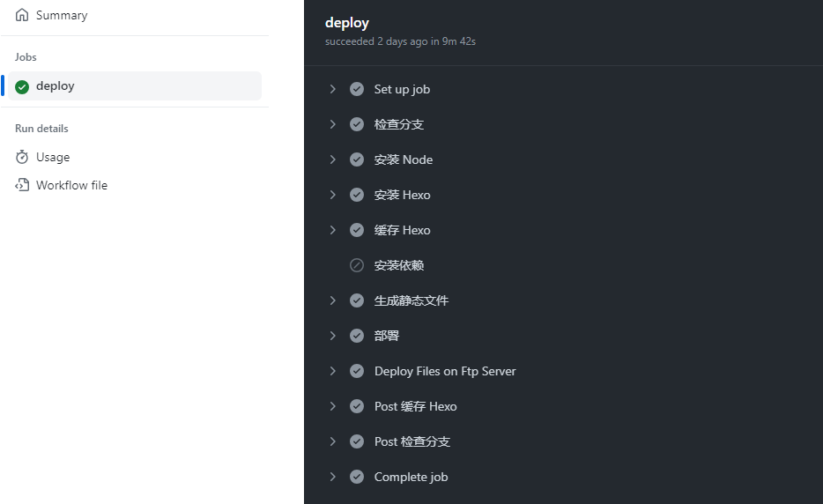Select the deploy job in sidebar

(x=134, y=86)
